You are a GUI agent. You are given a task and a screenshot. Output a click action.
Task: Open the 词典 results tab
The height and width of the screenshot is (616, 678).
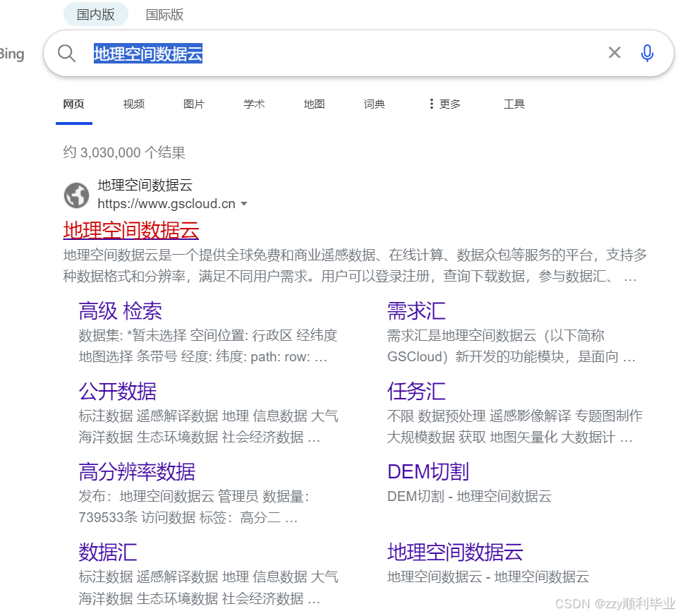point(374,104)
